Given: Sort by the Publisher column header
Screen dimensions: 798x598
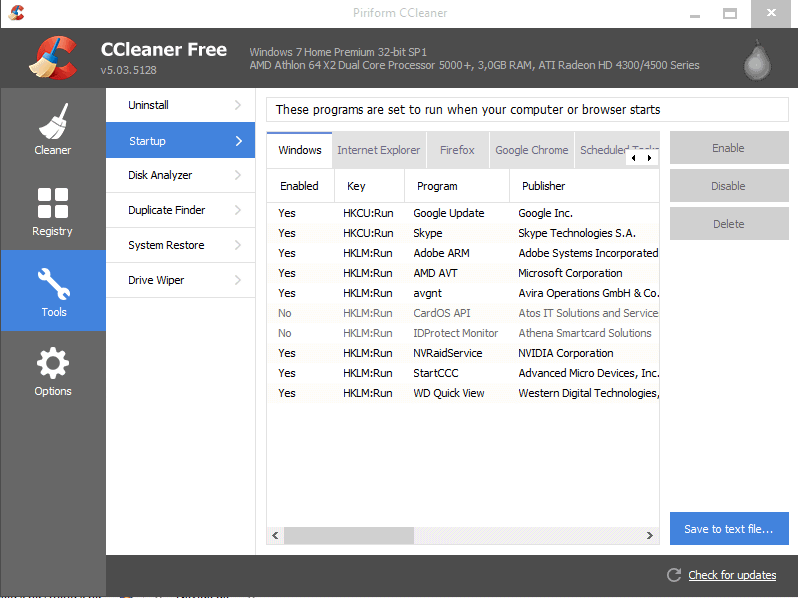Looking at the screenshot, I should 584,186.
